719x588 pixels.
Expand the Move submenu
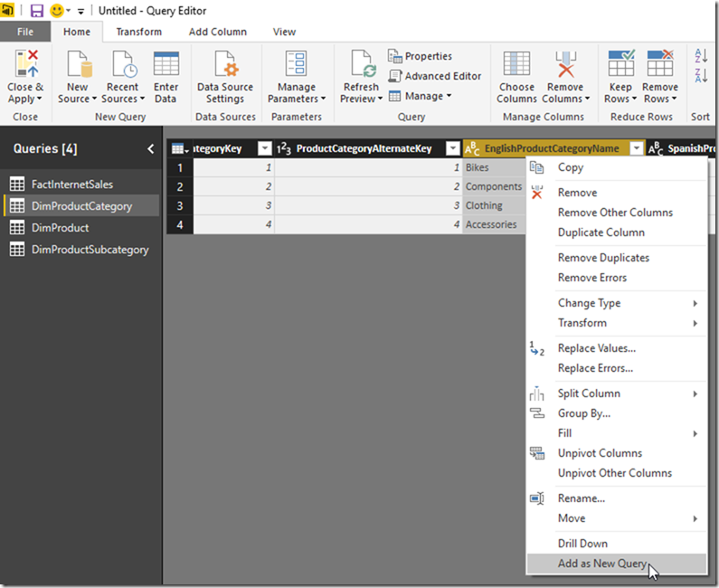click(x=695, y=518)
